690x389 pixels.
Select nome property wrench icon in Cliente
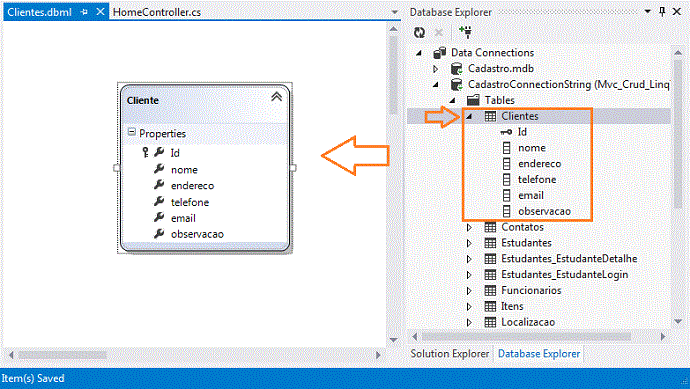pos(159,169)
